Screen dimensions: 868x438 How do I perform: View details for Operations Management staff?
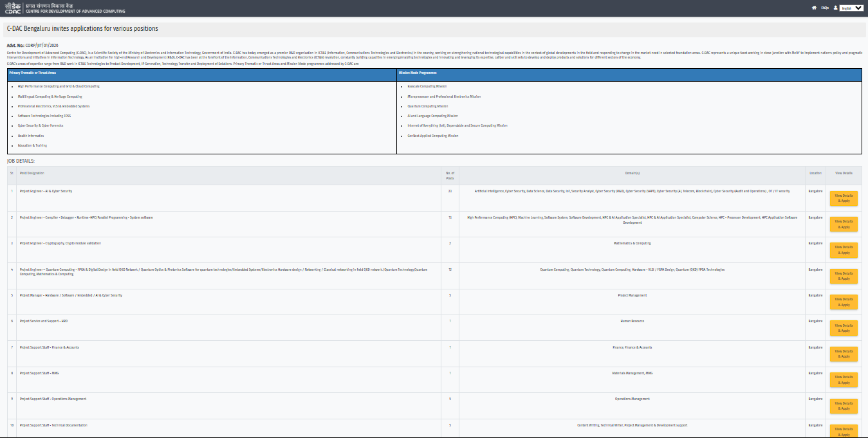point(844,406)
